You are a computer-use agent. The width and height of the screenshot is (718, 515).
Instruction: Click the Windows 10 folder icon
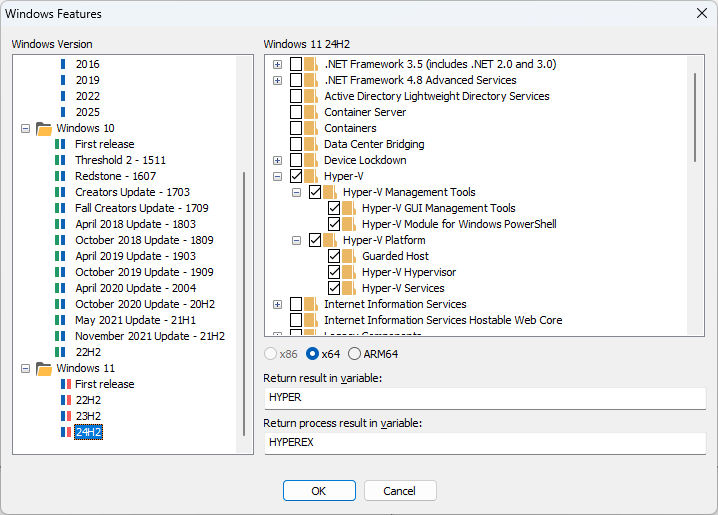coord(44,129)
